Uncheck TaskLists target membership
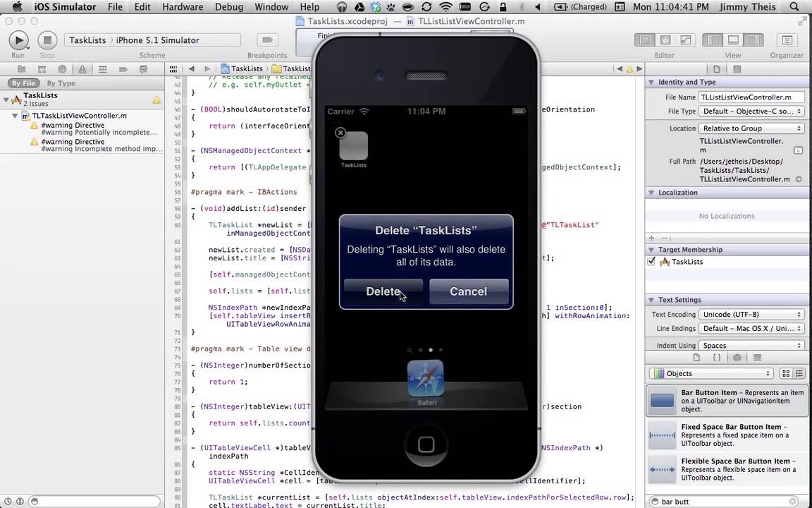This screenshot has width=812, height=508. click(x=651, y=261)
